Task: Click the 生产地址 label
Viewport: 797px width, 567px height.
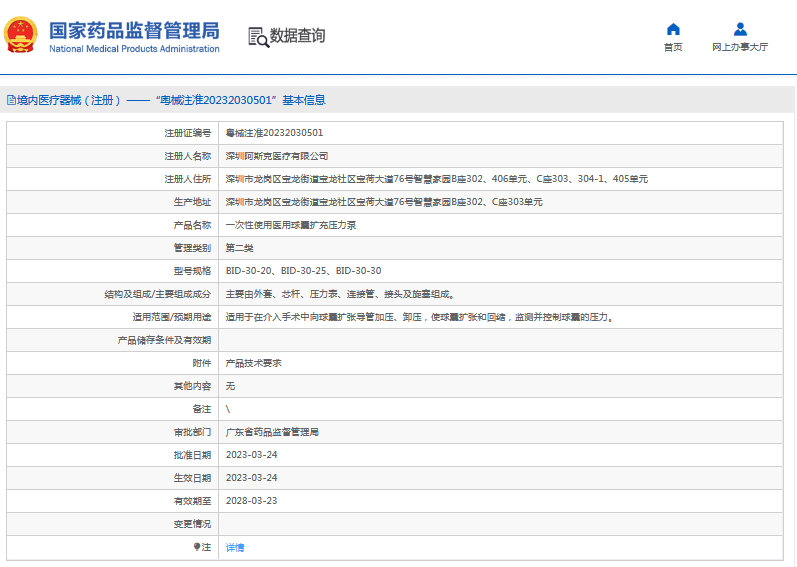Action: 192,202
